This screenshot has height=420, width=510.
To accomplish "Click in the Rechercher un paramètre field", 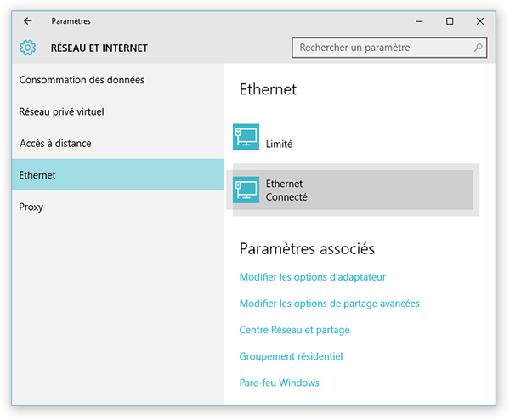I will pos(389,48).
